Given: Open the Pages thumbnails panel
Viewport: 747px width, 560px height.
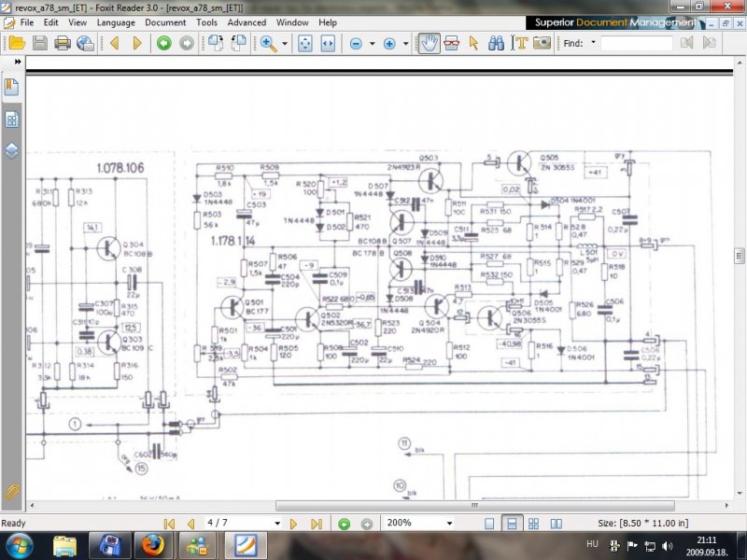Looking at the screenshot, I should coord(11,119).
